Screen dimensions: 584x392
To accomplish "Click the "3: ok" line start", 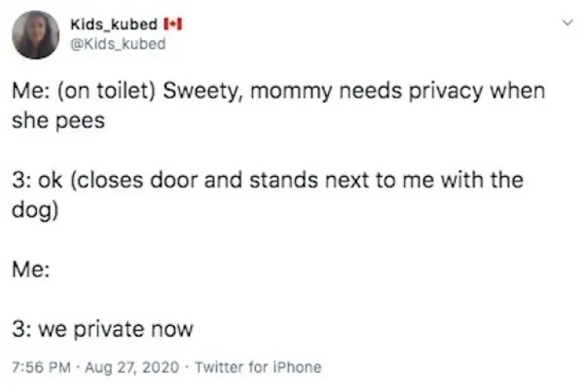I will (x=37, y=181).
